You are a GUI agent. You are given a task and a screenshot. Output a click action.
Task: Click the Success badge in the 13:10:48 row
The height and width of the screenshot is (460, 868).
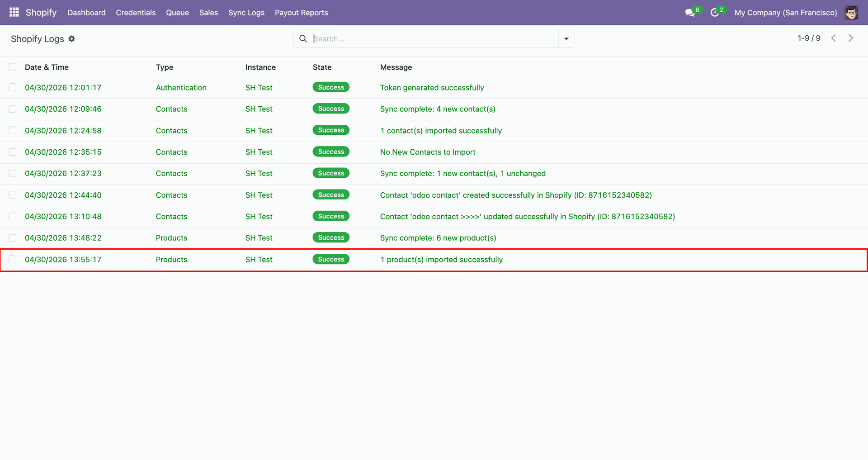(x=331, y=216)
